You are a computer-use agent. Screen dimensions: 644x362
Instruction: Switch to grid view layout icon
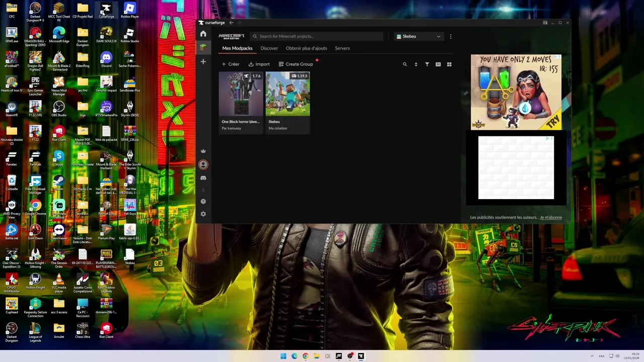[449, 64]
